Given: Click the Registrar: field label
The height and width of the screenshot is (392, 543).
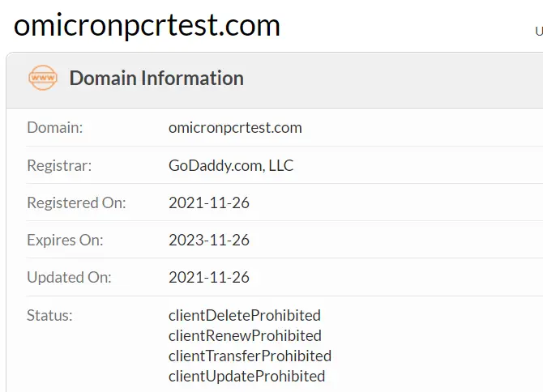Looking at the screenshot, I should coord(59,165).
